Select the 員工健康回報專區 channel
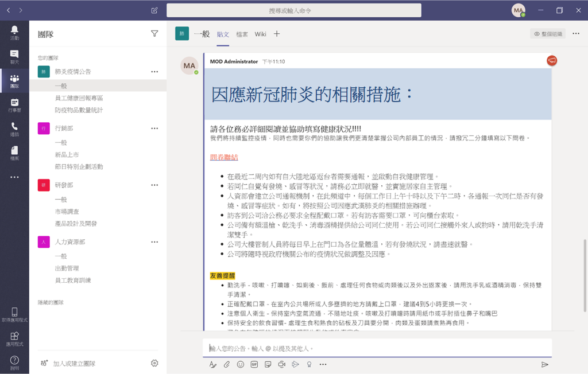The image size is (588, 374). [79, 98]
